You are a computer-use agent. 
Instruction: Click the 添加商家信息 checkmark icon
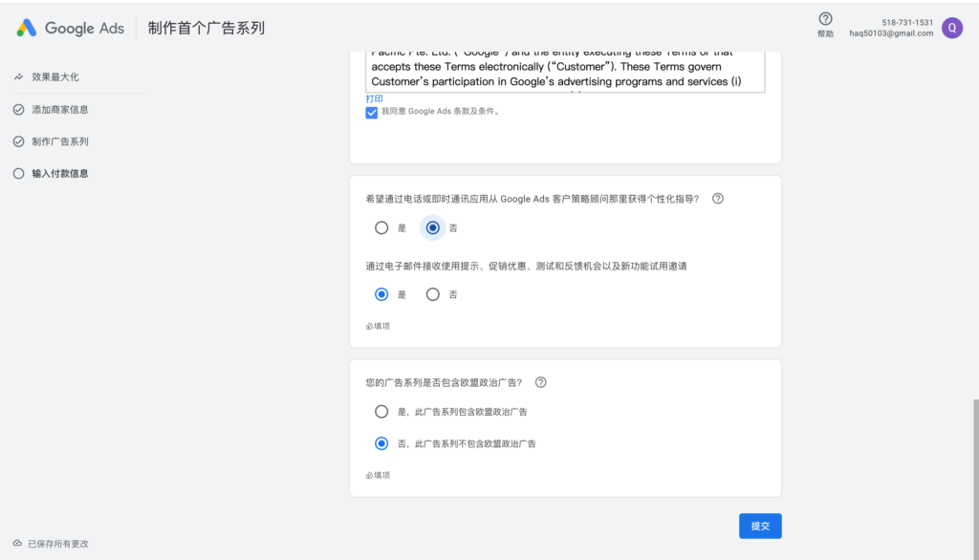pos(18,110)
